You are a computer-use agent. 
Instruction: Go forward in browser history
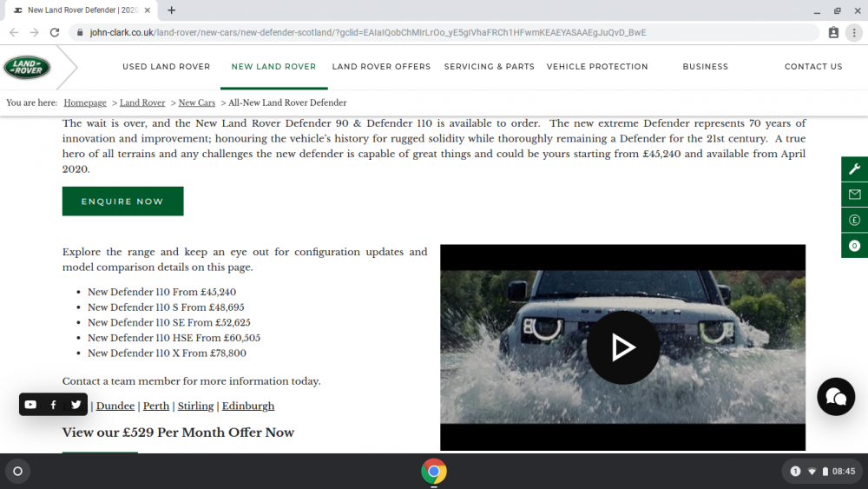pyautogui.click(x=35, y=33)
